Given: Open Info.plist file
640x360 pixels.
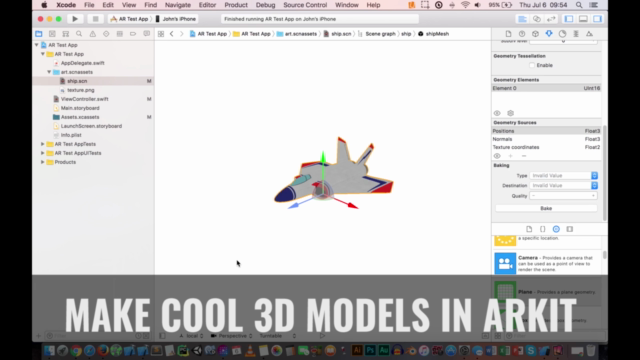Looking at the screenshot, I should 71,135.
